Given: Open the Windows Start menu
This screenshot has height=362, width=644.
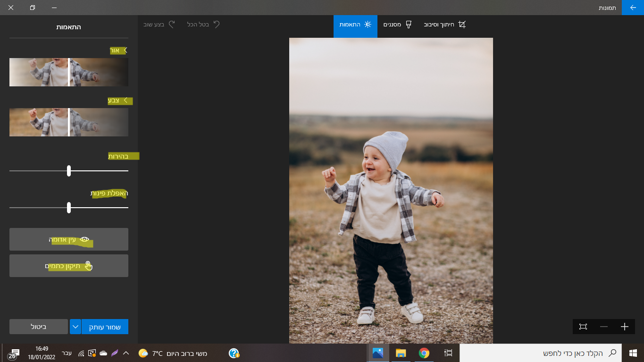Looking at the screenshot, I should 633,353.
